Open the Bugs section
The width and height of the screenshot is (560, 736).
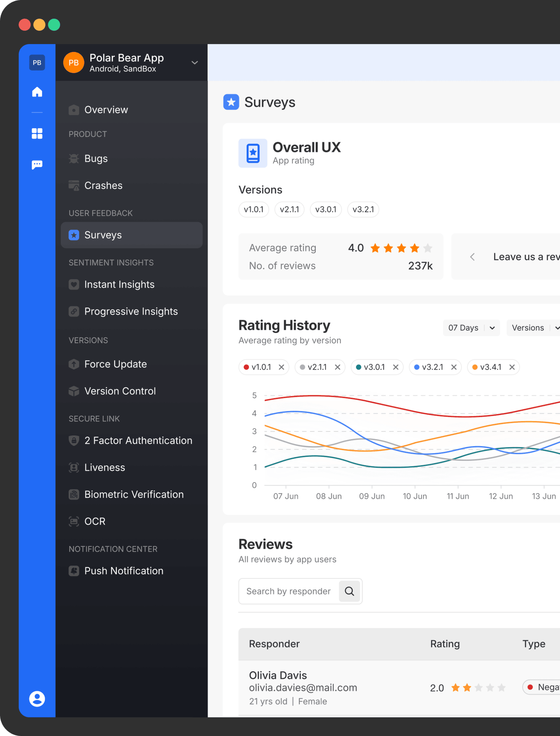(96, 158)
